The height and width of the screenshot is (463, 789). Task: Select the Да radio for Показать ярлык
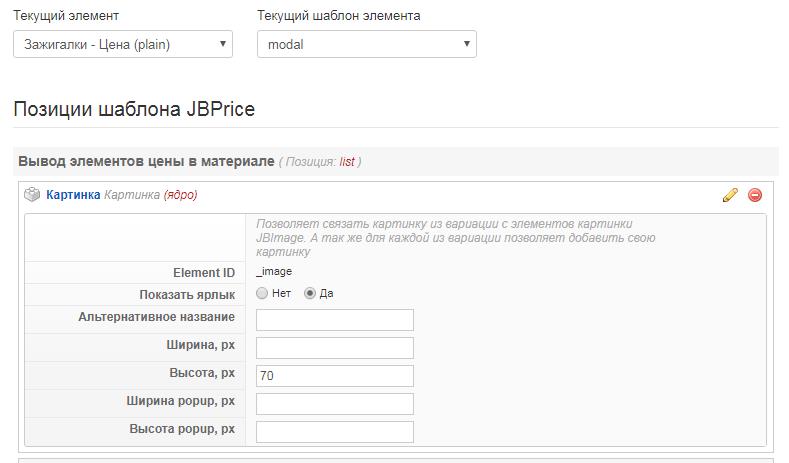[x=310, y=294]
